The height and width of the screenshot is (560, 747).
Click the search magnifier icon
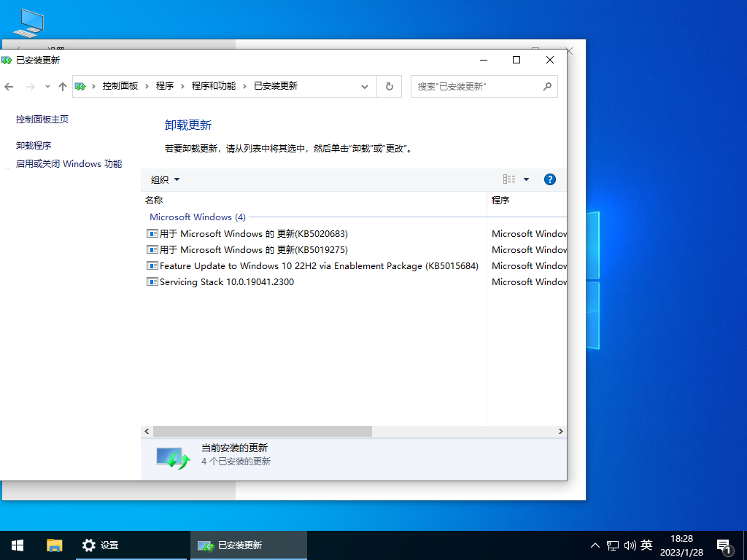pyautogui.click(x=547, y=86)
